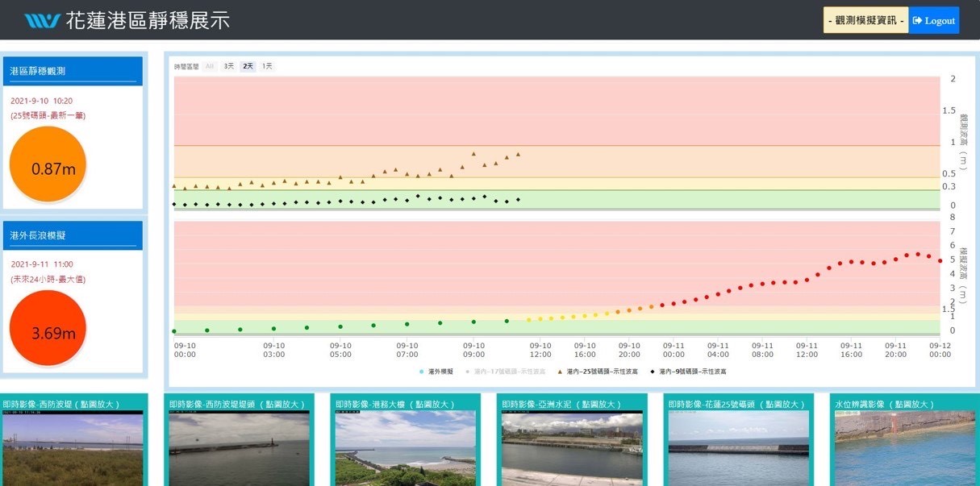
Task: Toggle 港外模擬 legend series
Action: pos(436,372)
